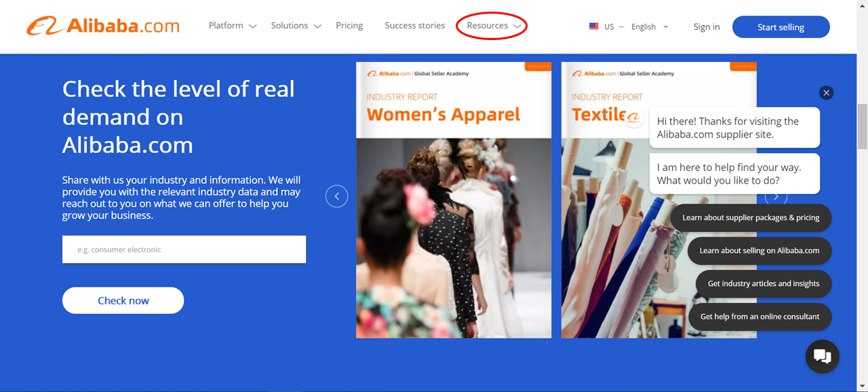The image size is (868, 392).
Task: Close the chat assistant with X icon
Action: (x=825, y=93)
